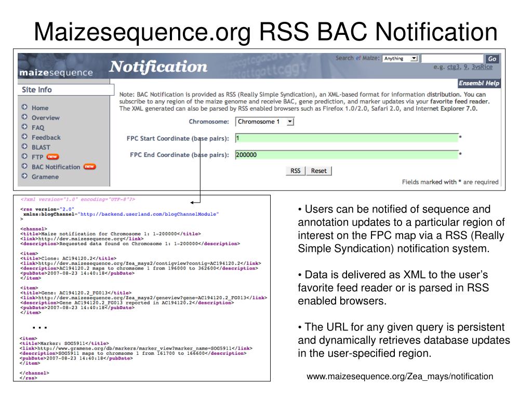Click the blogChannelModule URL in XML

click(x=149, y=214)
